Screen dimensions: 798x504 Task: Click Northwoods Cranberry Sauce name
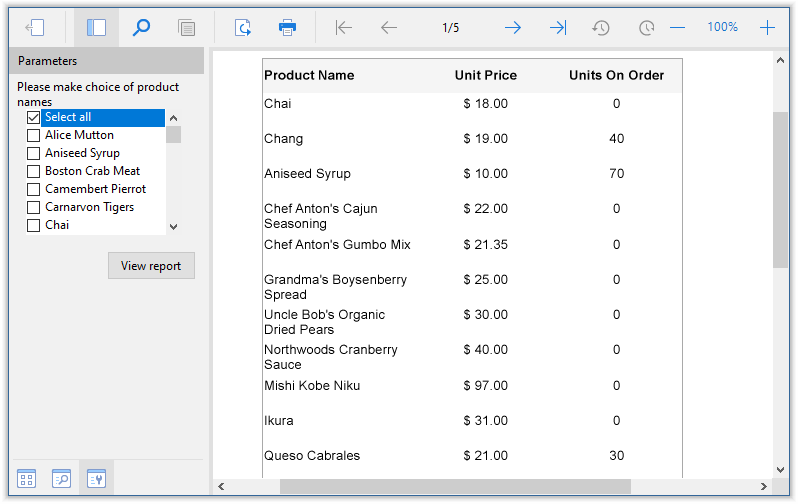point(331,357)
